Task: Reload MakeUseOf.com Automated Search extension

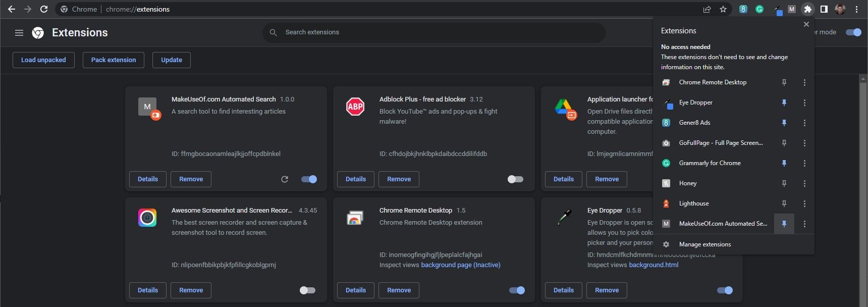Action: pyautogui.click(x=285, y=179)
